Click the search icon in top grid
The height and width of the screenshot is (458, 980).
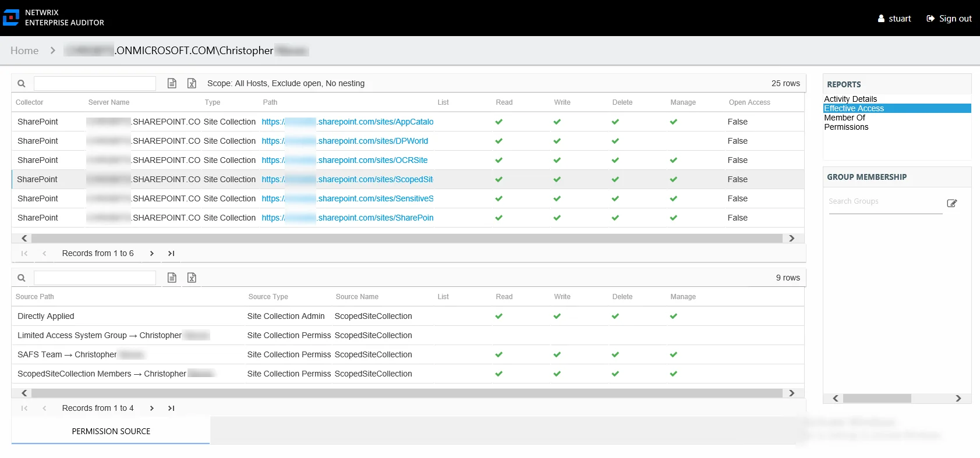tap(22, 84)
